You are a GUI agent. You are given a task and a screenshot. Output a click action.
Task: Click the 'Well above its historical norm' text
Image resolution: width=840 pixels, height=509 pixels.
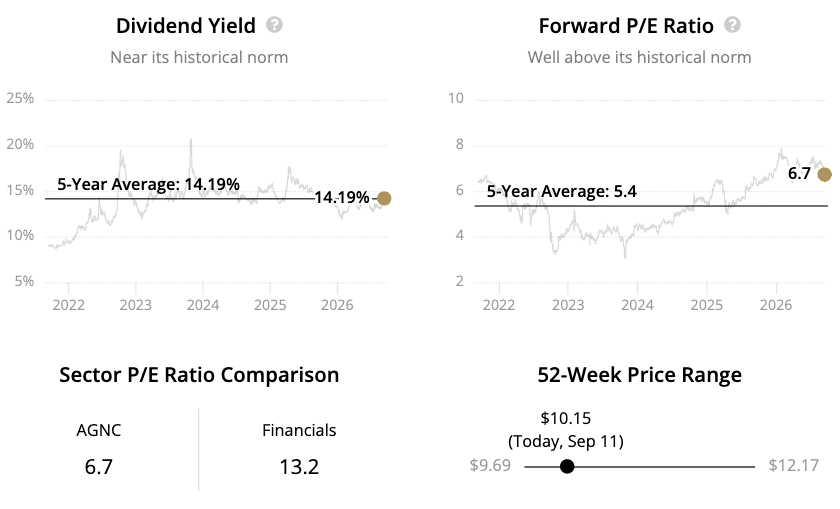tap(640, 57)
